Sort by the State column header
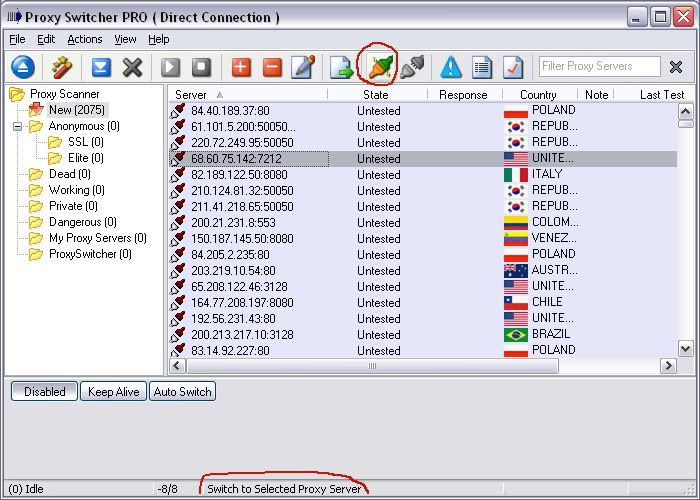 point(377,95)
